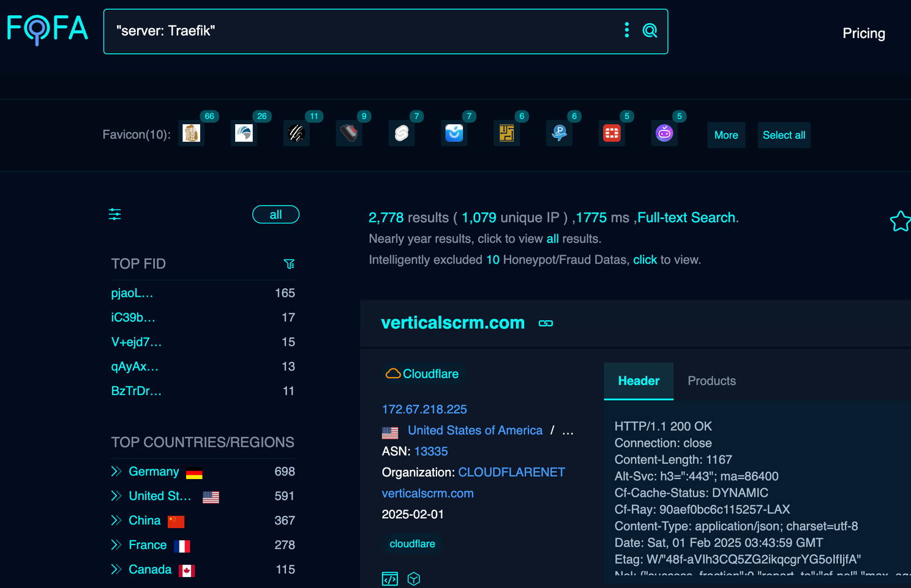The image size is (911, 588).
Task: Select the favicon with 66 results
Action: (191, 133)
